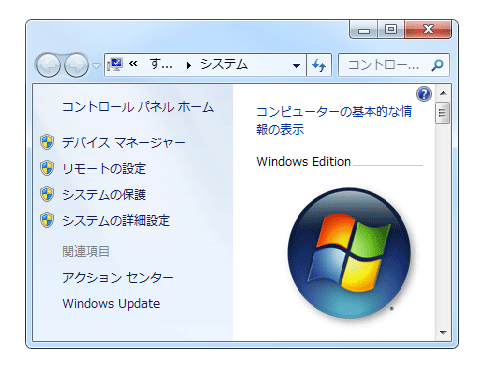Click the scrollbar up arrow

[x=443, y=93]
